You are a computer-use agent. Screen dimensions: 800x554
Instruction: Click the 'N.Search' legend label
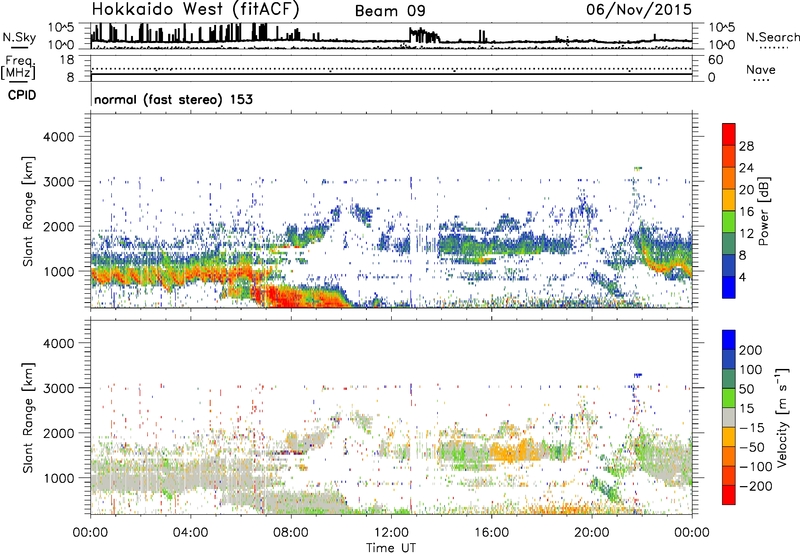(x=773, y=37)
